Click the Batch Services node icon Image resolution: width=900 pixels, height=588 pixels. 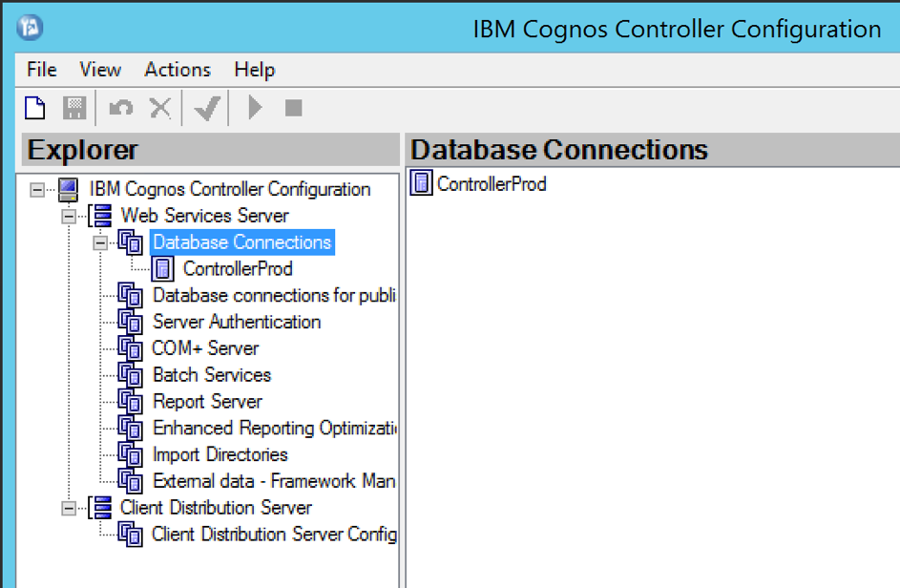pos(131,375)
